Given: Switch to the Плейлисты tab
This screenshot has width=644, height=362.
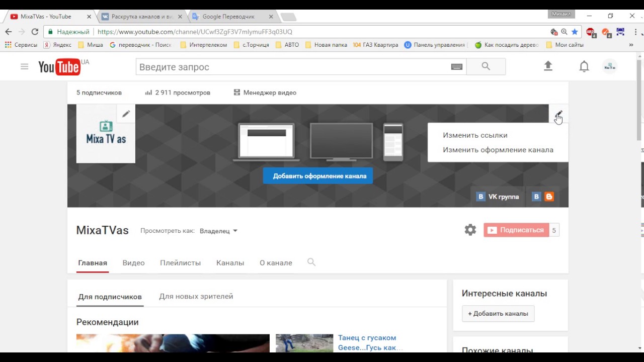Looking at the screenshot, I should (180, 262).
